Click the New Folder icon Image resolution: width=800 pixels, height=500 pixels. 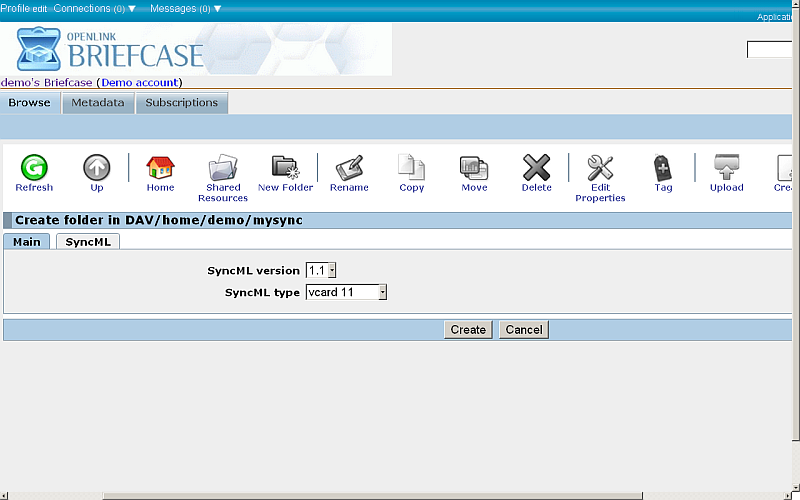coord(285,168)
